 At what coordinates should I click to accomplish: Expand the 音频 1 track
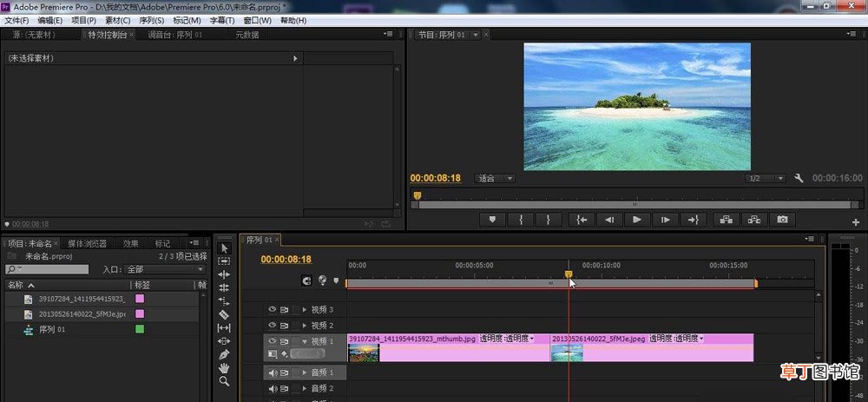click(305, 372)
